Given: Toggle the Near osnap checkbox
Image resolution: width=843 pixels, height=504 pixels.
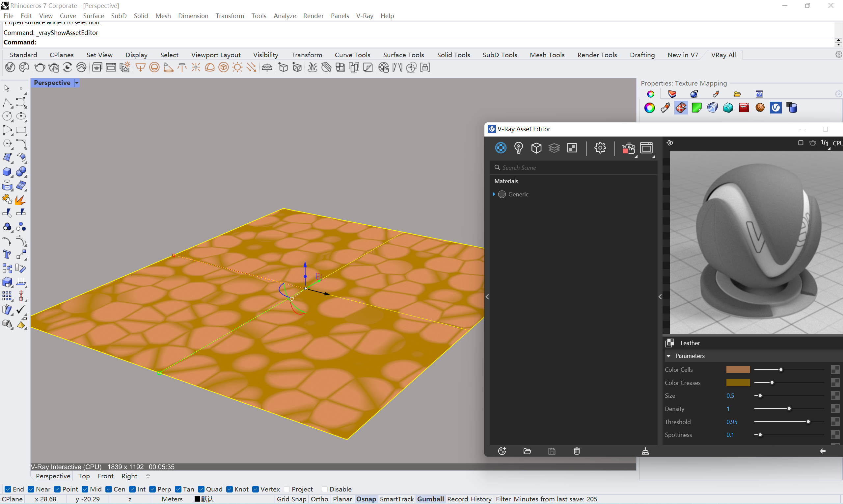Looking at the screenshot, I should [31, 489].
